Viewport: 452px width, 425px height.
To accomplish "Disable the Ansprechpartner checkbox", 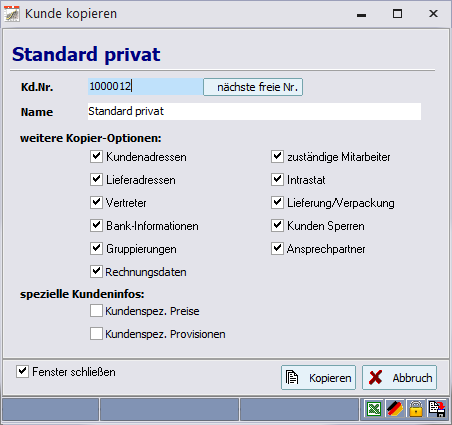I will 277,249.
